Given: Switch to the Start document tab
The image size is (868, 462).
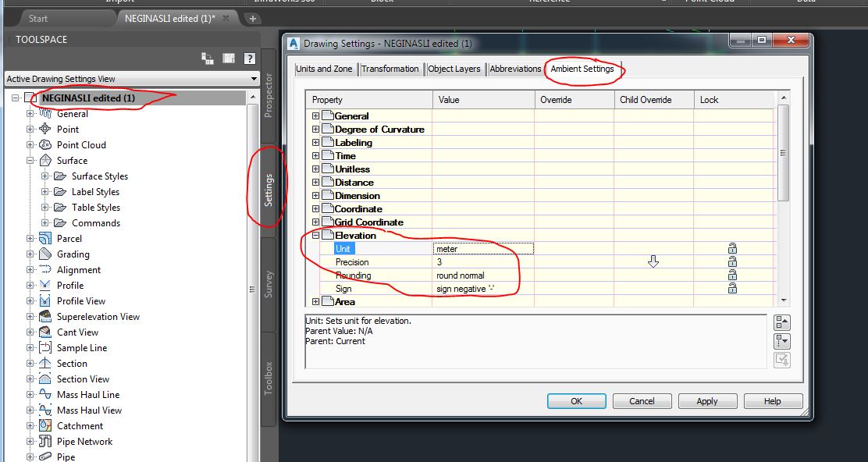Looking at the screenshot, I should point(38,18).
